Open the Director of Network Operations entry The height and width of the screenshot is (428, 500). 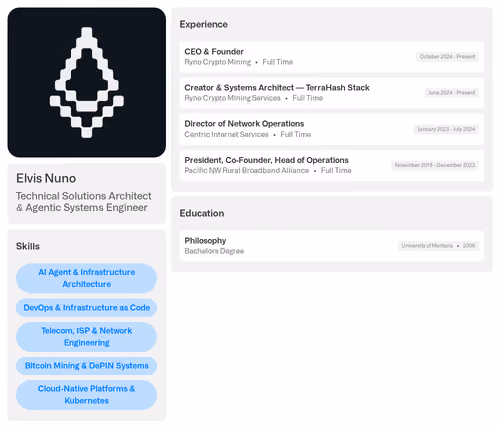(x=332, y=129)
